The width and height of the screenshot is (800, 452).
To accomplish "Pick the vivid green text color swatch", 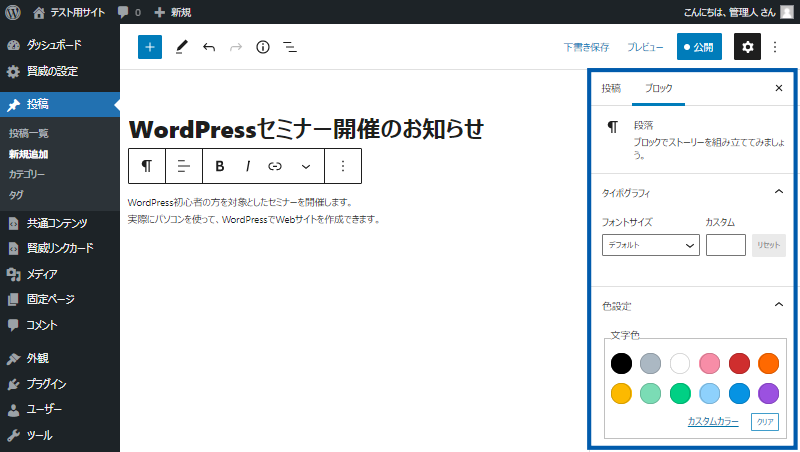I will pos(680,393).
